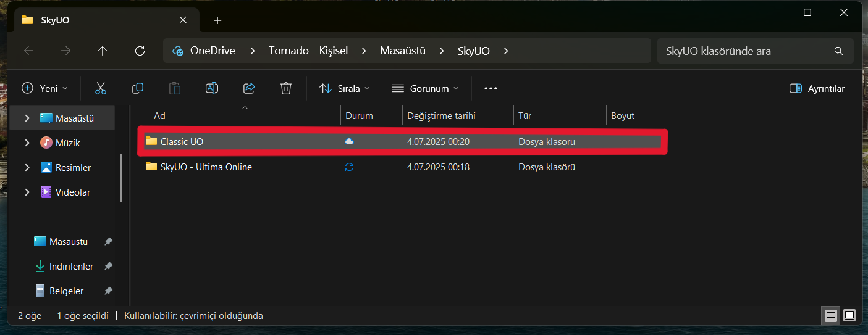Expand the Müzik tree node

pyautogui.click(x=27, y=143)
